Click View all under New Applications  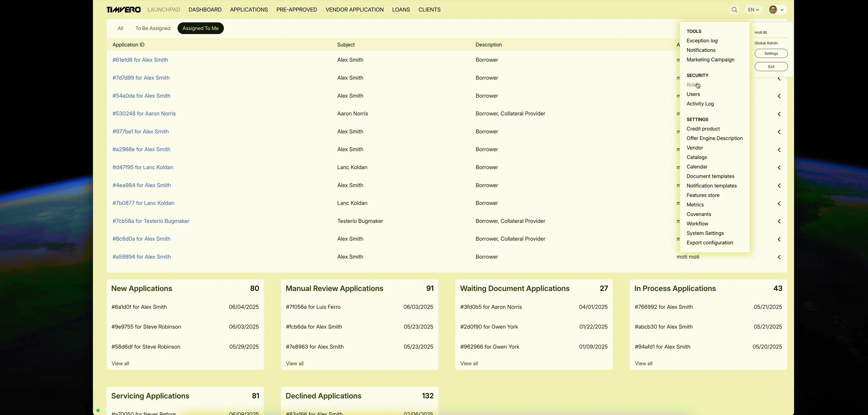[120, 364]
